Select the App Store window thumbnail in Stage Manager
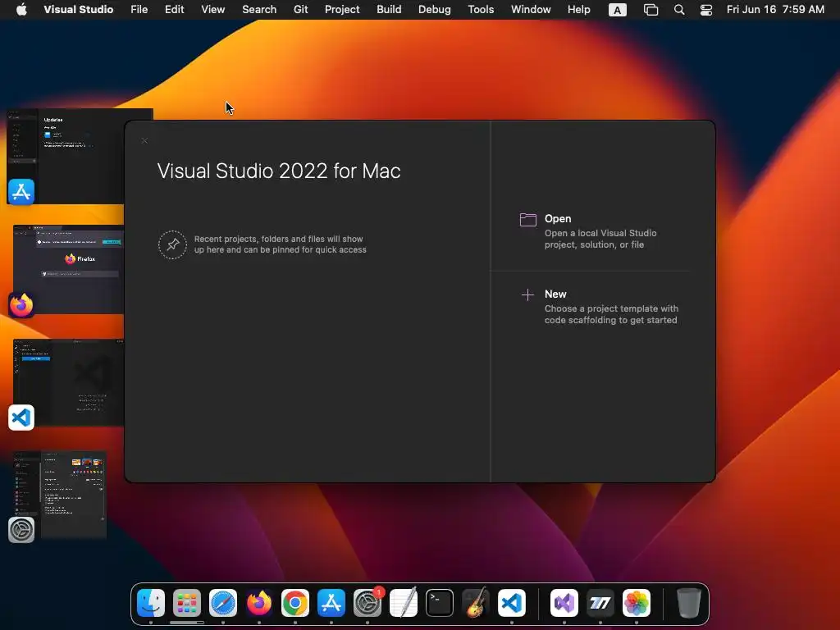 (x=80, y=156)
